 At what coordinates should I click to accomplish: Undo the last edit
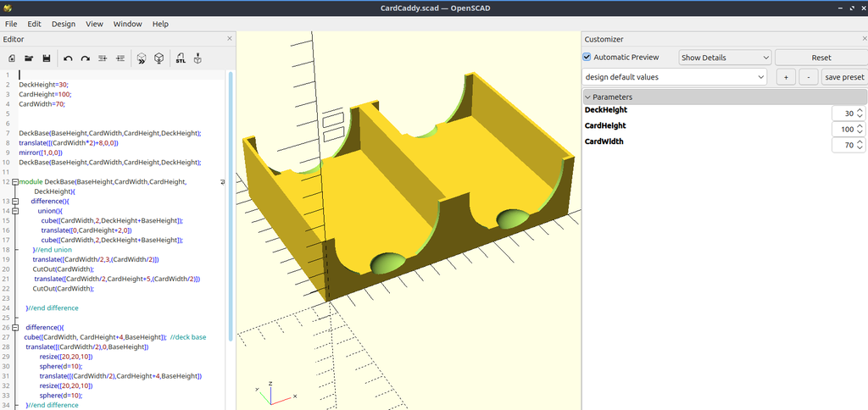click(x=68, y=58)
